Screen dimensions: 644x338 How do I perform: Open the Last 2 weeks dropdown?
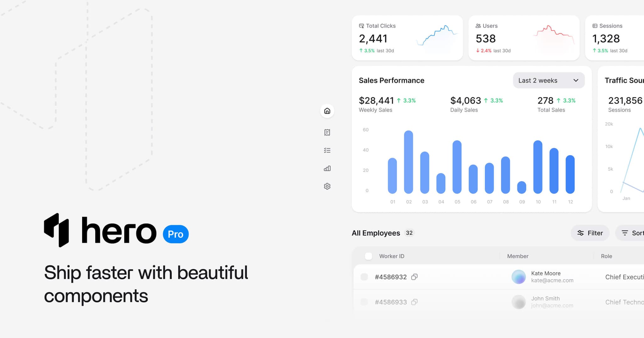tap(548, 80)
